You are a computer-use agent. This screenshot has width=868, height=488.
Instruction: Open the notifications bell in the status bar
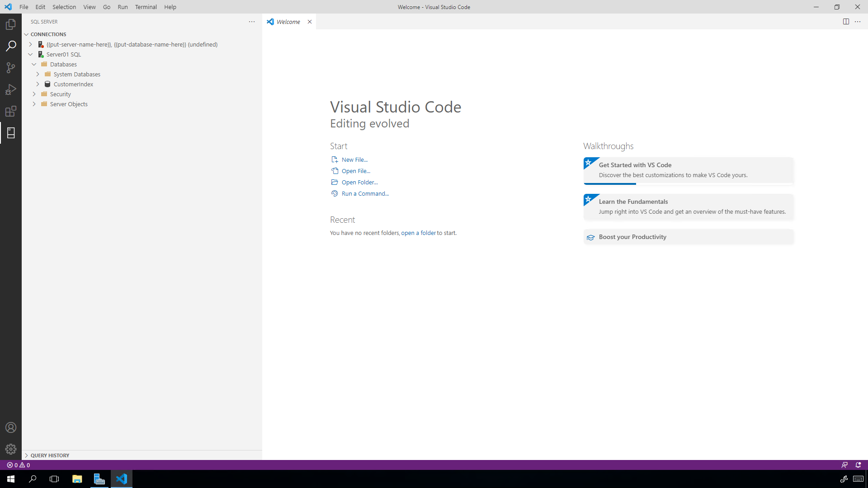point(858,465)
